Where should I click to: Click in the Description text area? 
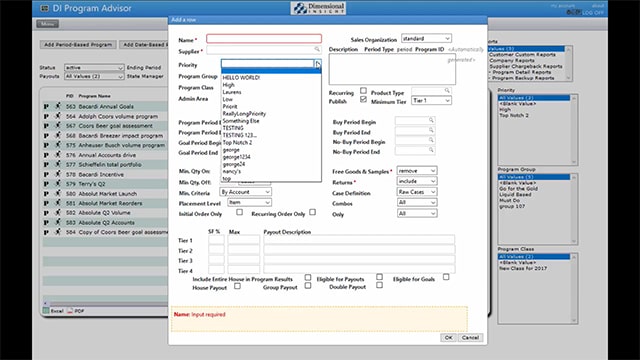392,69
